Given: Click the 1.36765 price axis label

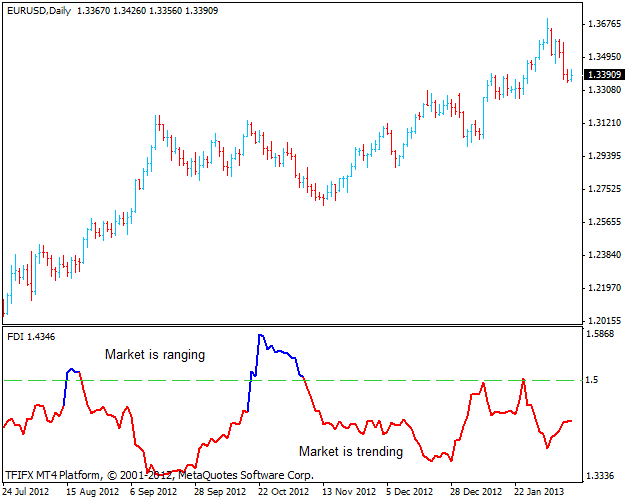Looking at the screenshot, I should [x=604, y=24].
